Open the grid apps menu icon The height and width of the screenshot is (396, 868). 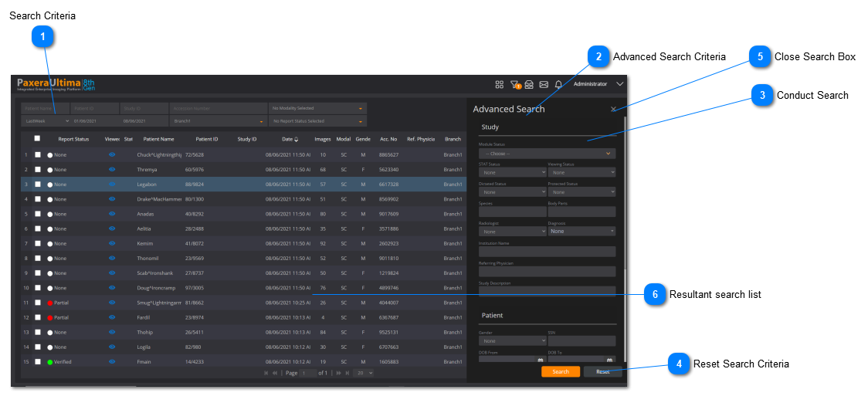tap(500, 84)
